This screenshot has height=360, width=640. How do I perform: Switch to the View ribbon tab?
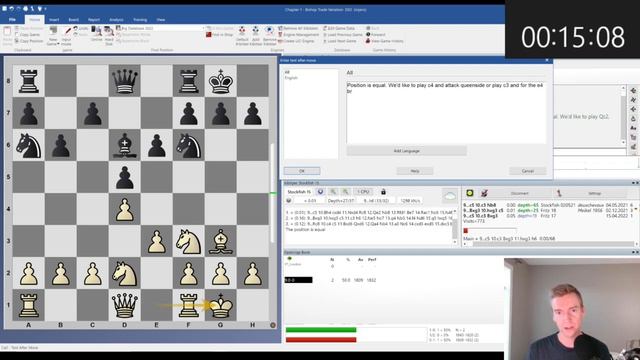point(161,20)
